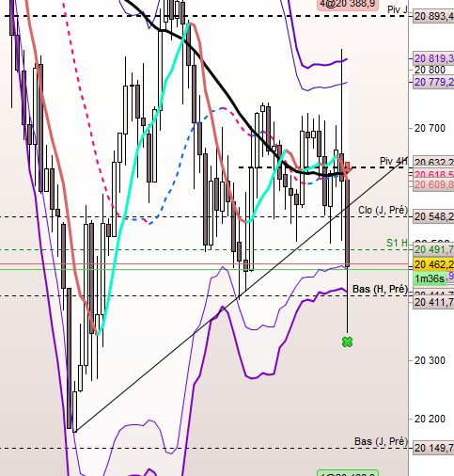Click the blue 20 779,2 band value
Image resolution: width=454 pixels, height=476 pixels.
coord(433,82)
